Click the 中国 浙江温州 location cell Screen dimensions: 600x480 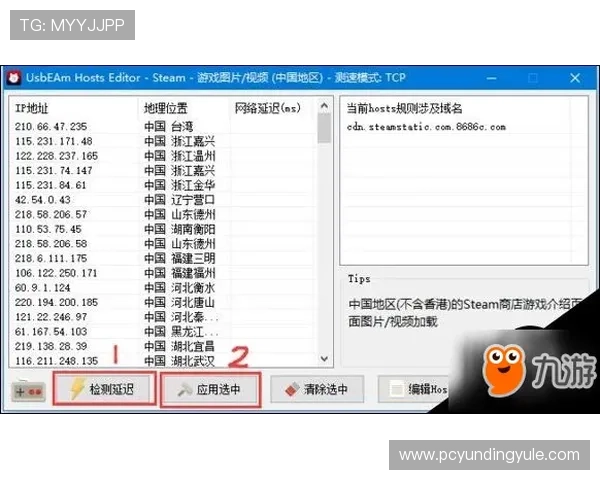179,156
